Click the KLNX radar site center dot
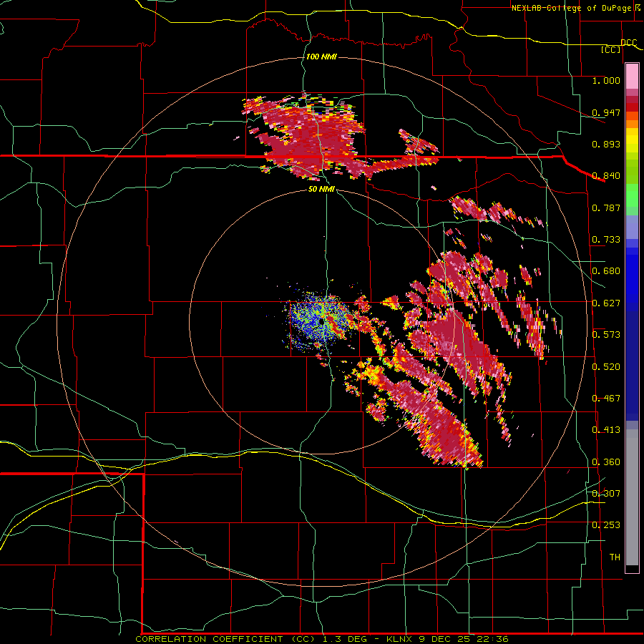644x644 pixels. pyautogui.click(x=322, y=321)
